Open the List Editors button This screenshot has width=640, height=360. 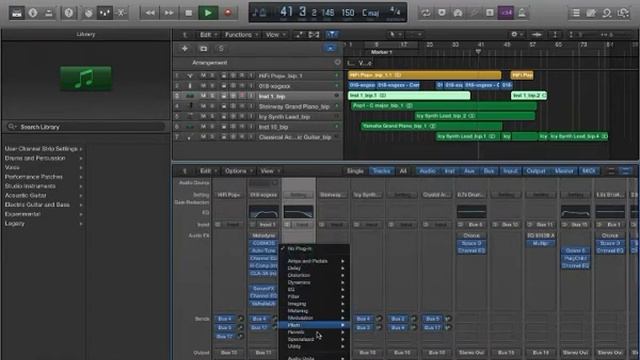(576, 13)
